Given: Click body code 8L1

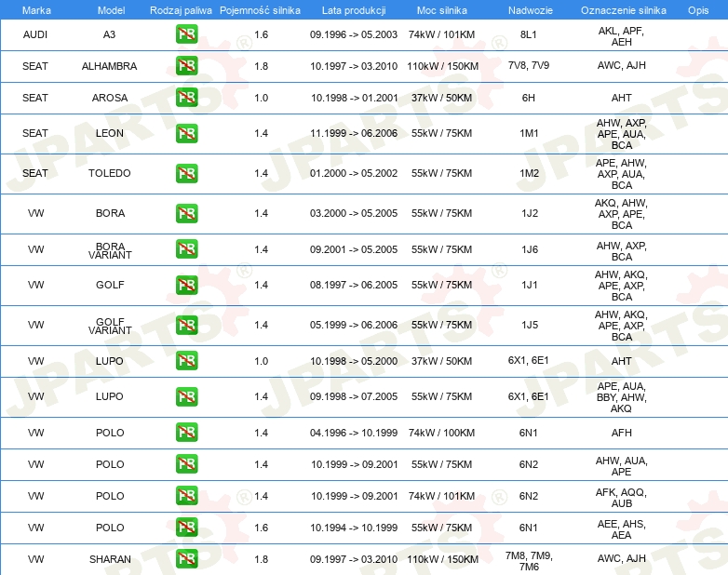Looking at the screenshot, I should (529, 34).
